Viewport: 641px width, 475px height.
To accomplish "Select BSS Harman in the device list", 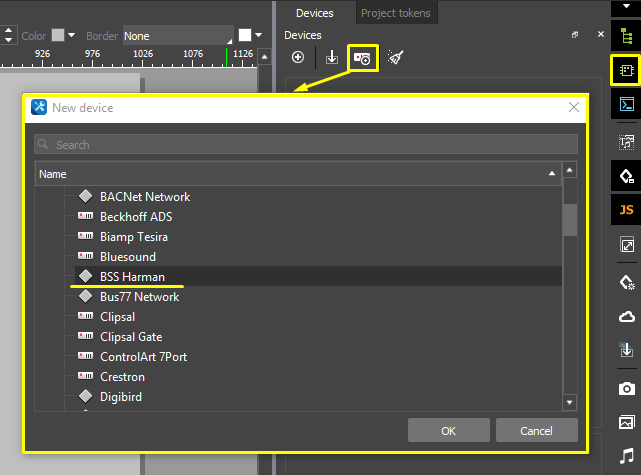I will tap(132, 277).
